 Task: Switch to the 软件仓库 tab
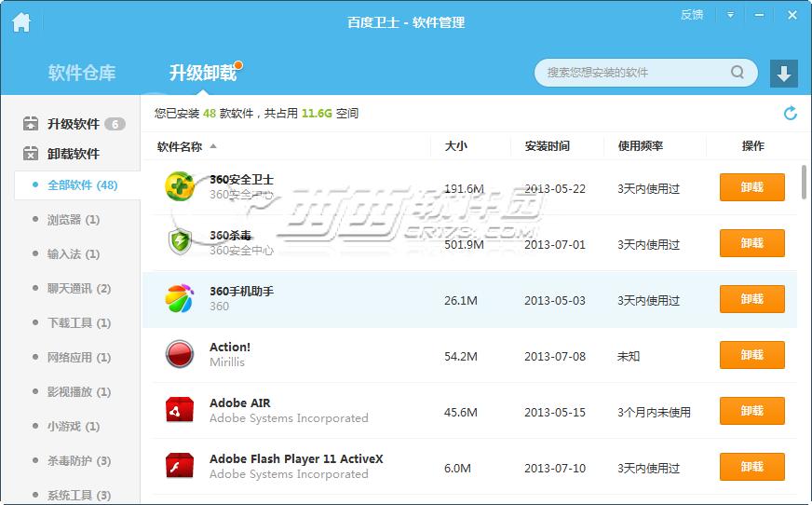click(82, 73)
